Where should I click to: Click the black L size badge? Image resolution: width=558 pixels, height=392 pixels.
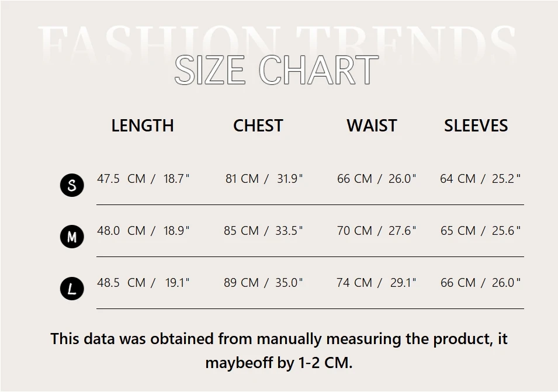(72, 289)
